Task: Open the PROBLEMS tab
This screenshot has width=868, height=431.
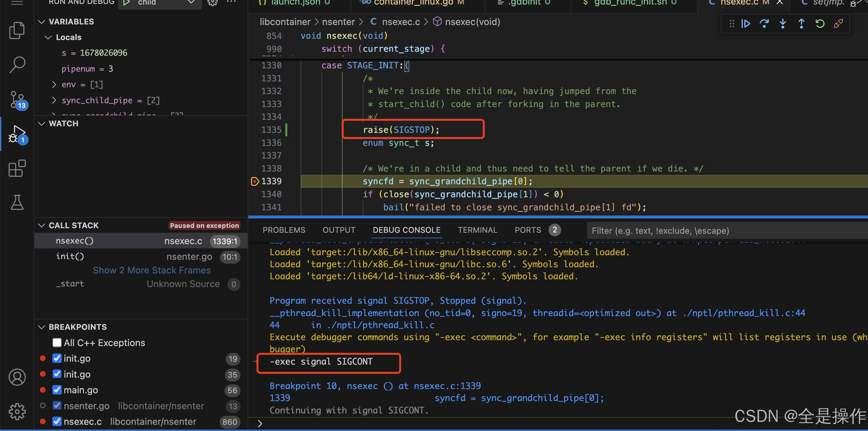Action: click(284, 230)
